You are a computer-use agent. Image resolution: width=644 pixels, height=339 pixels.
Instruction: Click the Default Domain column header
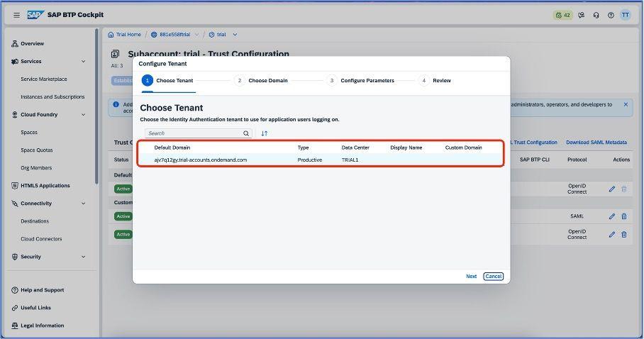172,148
